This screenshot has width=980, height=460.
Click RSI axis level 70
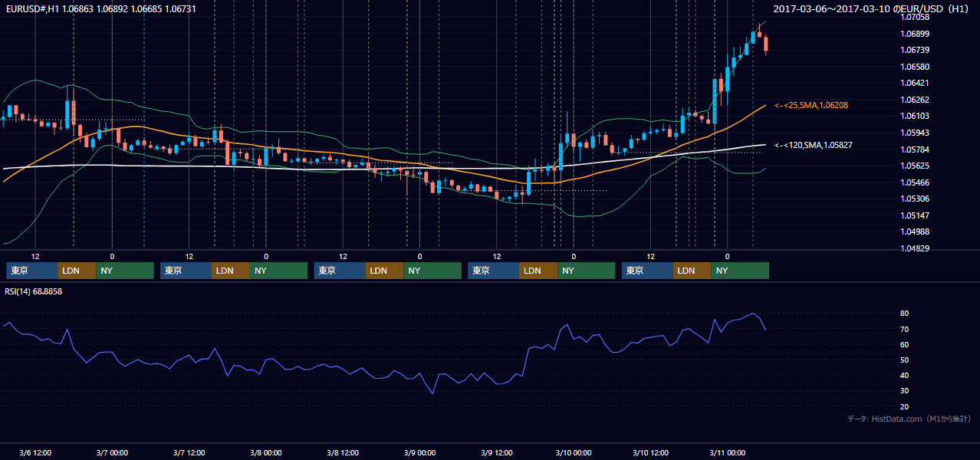(x=905, y=329)
